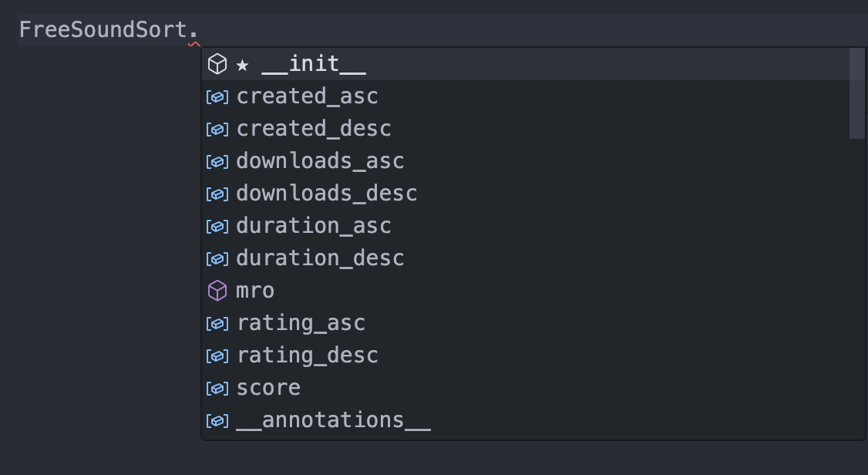Viewport: 868px width, 475px height.
Task: Choose the score completion entry
Action: point(525,388)
